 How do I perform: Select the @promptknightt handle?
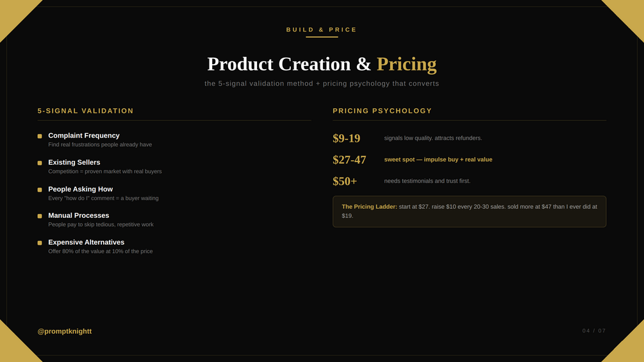pyautogui.click(x=65, y=331)
